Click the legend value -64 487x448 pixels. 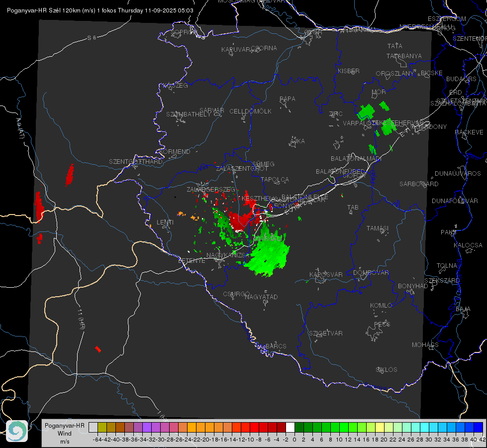click(97, 440)
